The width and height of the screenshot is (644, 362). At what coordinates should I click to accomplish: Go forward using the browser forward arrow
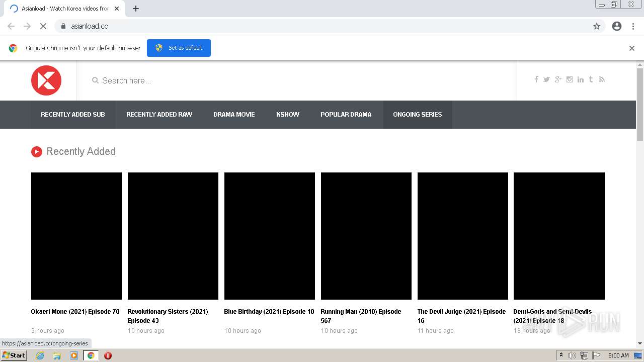click(x=27, y=26)
